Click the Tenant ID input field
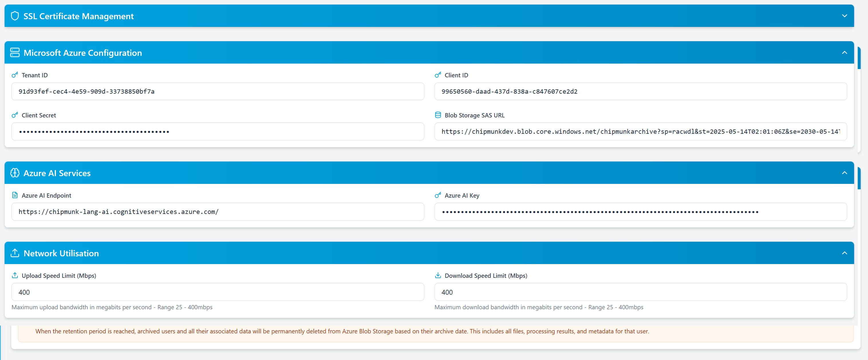The image size is (868, 360). [x=217, y=91]
